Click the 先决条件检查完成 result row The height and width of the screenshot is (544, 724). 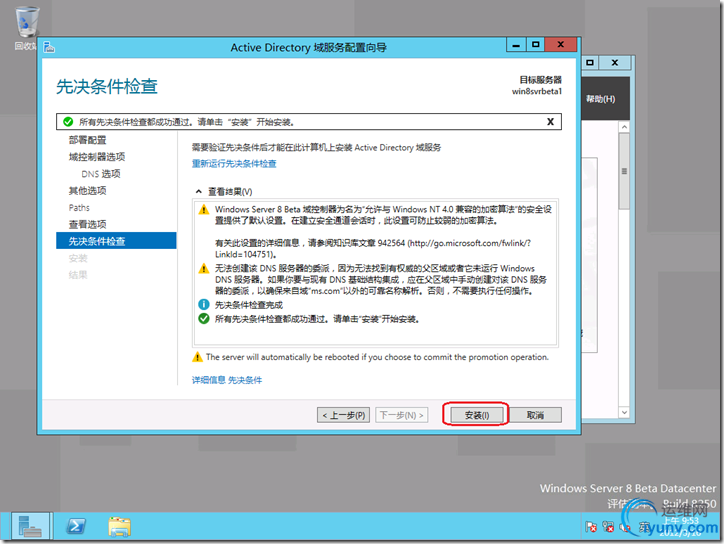point(249,305)
